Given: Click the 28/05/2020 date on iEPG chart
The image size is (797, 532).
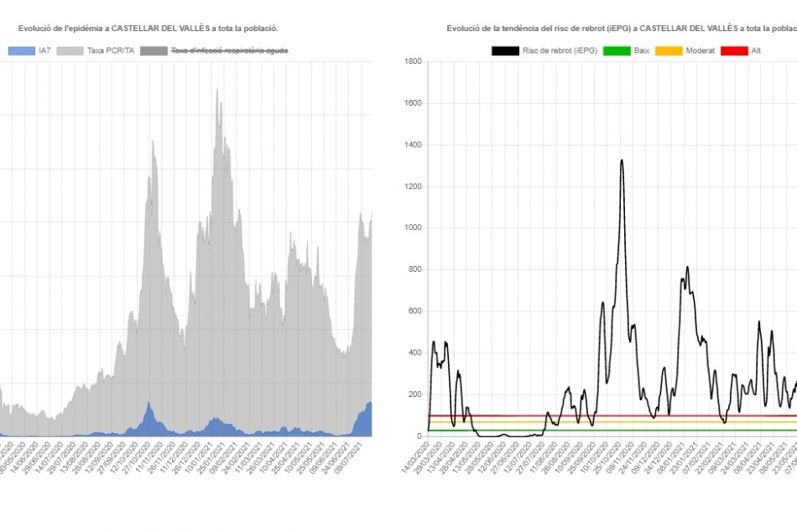Looking at the screenshot, I should click(x=479, y=456).
